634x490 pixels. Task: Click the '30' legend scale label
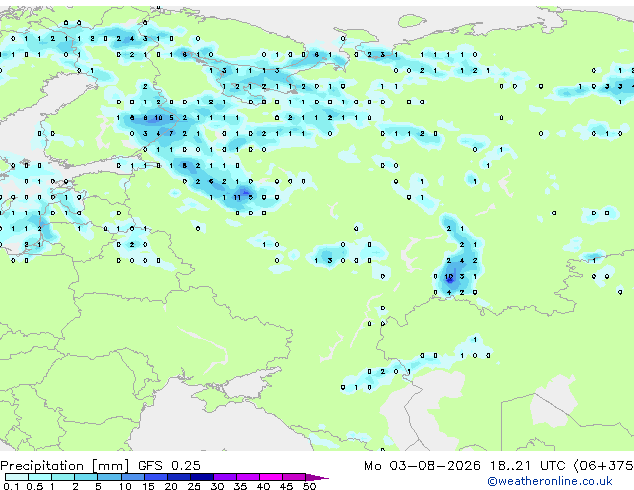coord(217,486)
